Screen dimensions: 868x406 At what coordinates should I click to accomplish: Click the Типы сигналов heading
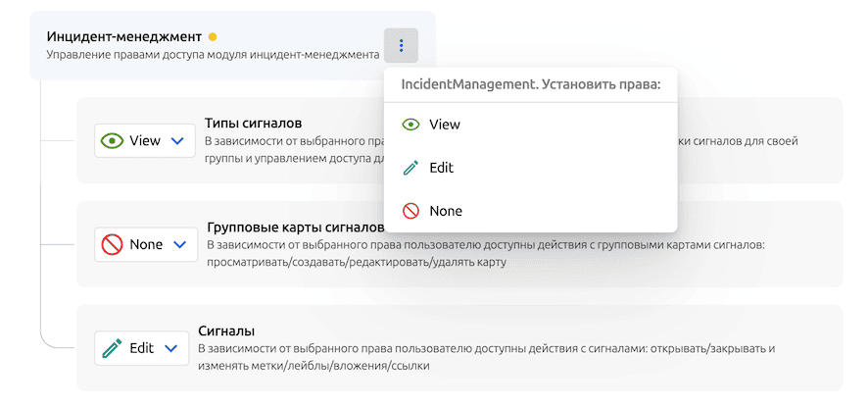[253, 124]
